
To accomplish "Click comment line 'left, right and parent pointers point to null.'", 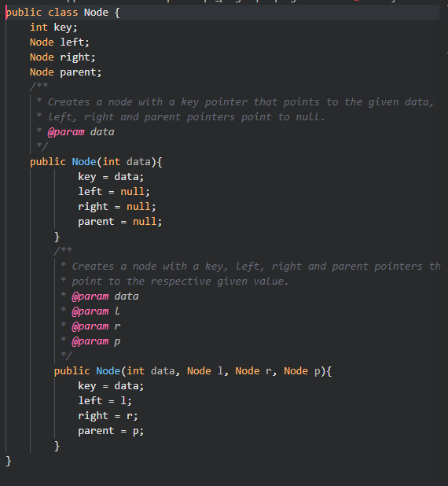I will click(x=186, y=117).
